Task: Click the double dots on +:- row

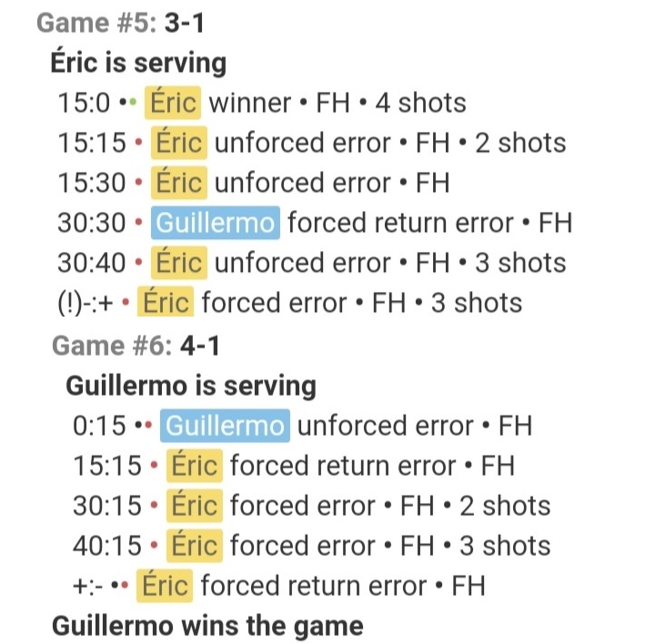Action: 119,586
